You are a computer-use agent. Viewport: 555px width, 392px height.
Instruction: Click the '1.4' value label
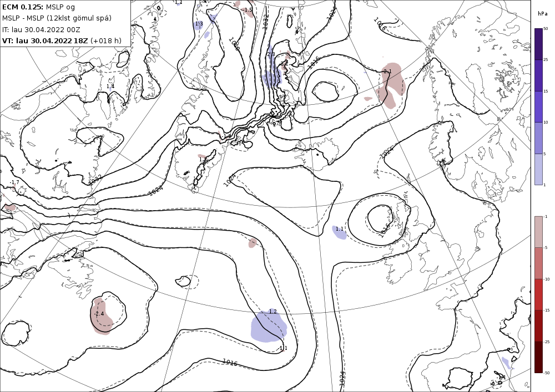tap(110, 86)
